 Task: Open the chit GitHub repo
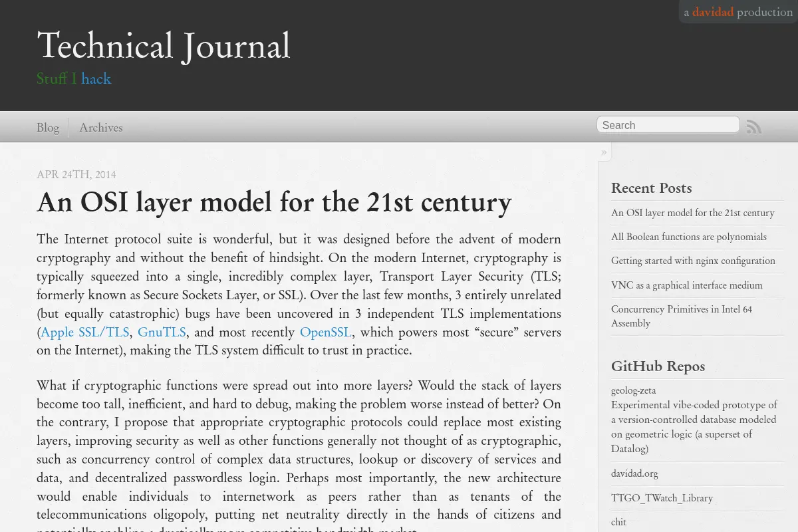(x=618, y=522)
